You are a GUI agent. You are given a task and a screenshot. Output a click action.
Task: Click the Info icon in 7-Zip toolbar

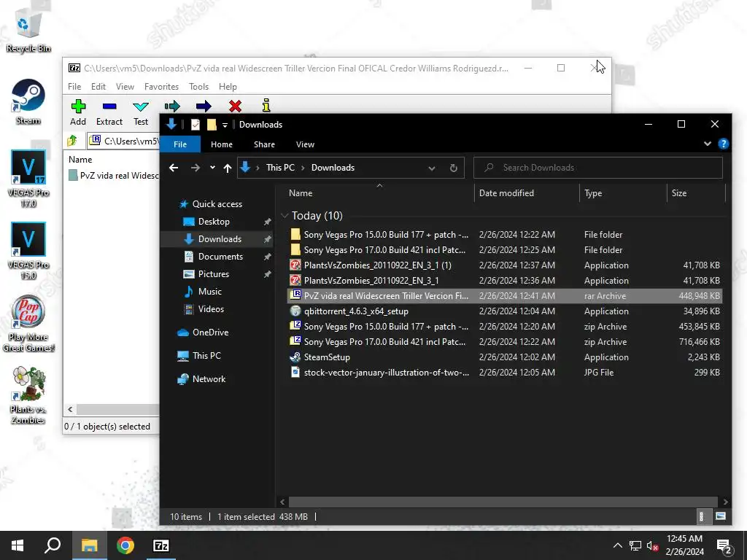coord(266,105)
